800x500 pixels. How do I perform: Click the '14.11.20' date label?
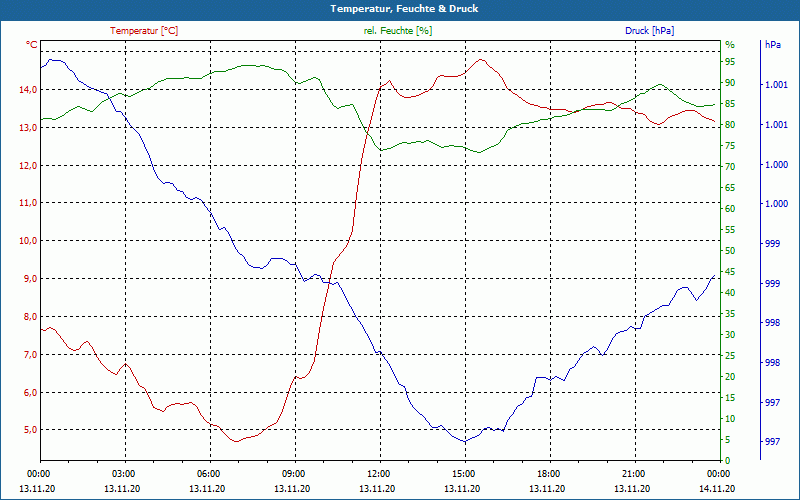coord(717,488)
